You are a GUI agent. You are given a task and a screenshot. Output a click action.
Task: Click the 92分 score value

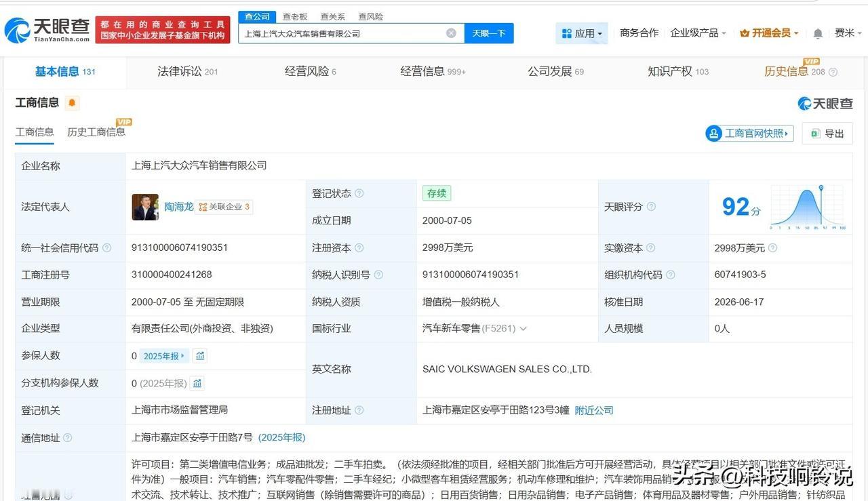point(741,207)
